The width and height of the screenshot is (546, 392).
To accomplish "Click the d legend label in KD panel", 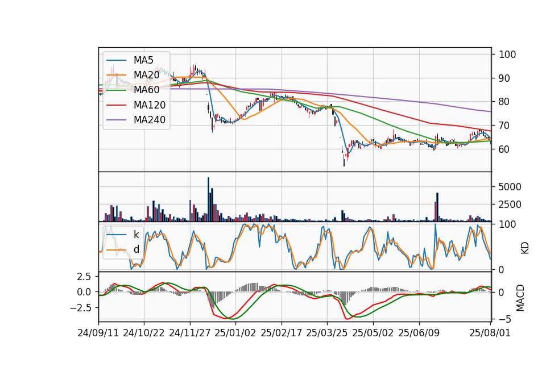I will (136, 249).
